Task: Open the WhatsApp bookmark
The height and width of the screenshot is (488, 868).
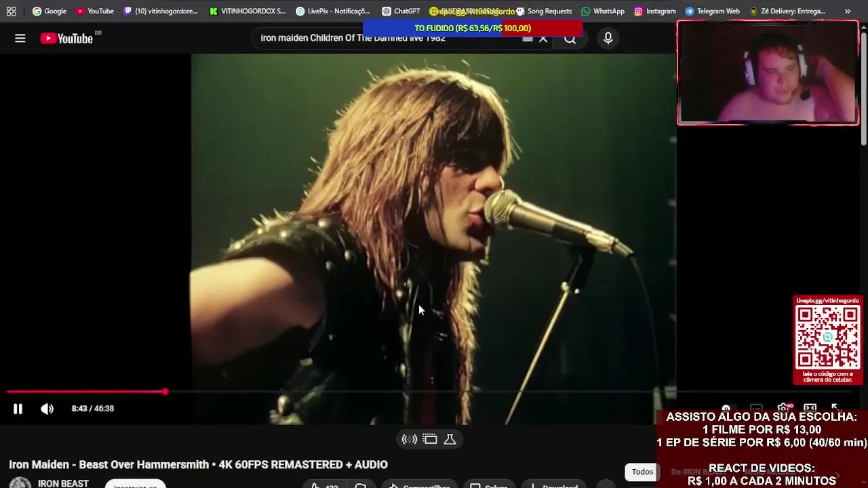Action: click(603, 11)
